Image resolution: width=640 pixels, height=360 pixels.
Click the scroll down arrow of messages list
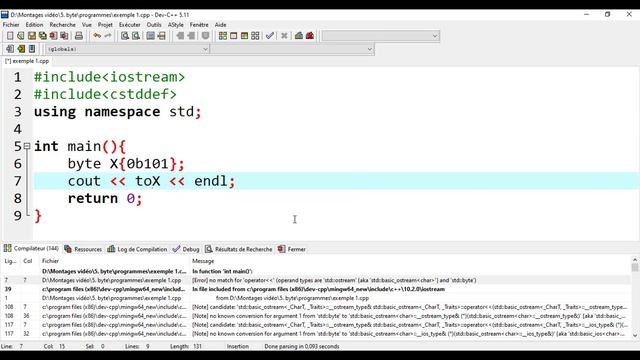(x=635, y=336)
